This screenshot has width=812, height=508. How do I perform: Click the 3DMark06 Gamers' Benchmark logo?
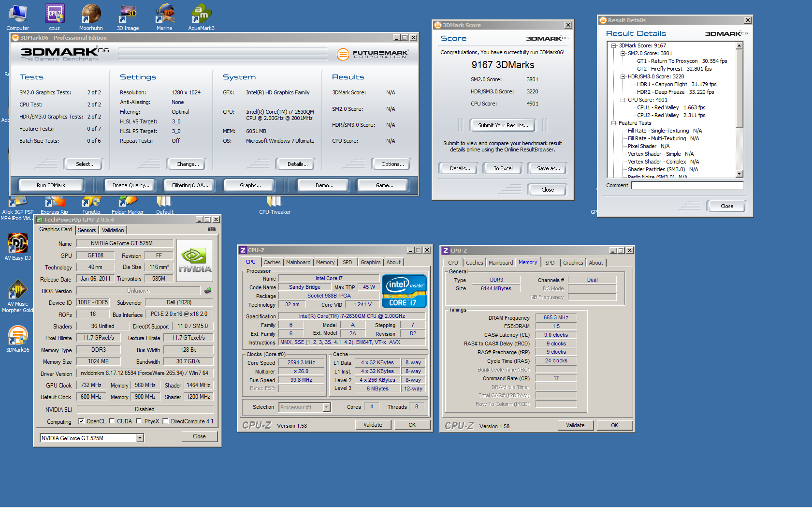pyautogui.click(x=64, y=54)
